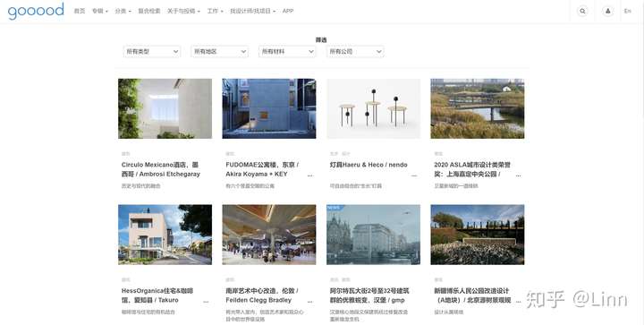Click category tag above FUDOMAE title
This screenshot has height=325, width=644.
[230, 154]
